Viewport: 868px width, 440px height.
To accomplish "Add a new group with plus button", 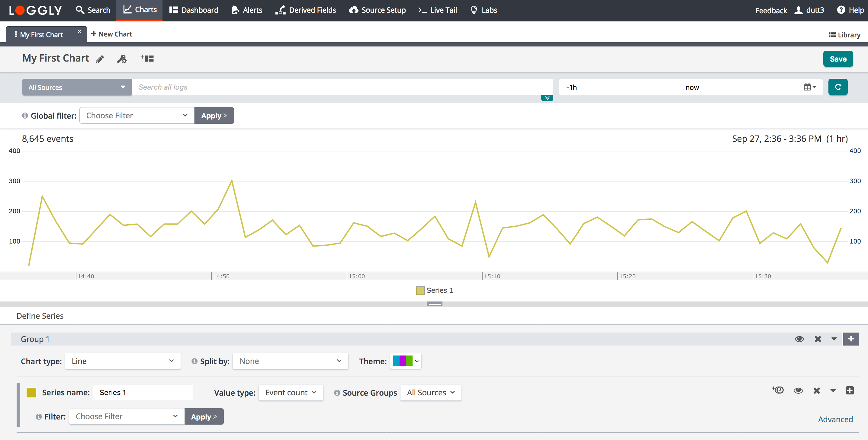I will point(850,339).
